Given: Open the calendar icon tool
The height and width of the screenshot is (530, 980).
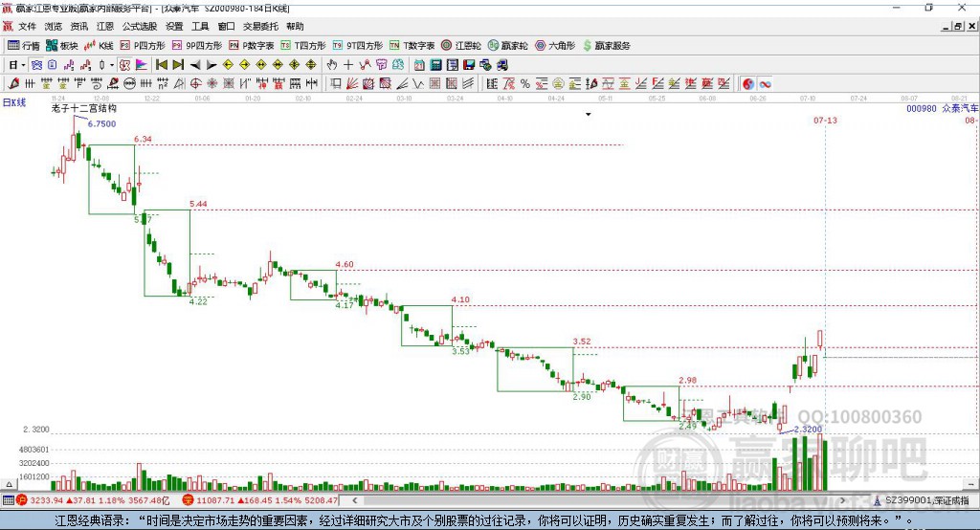Looking at the screenshot, I should (419, 65).
